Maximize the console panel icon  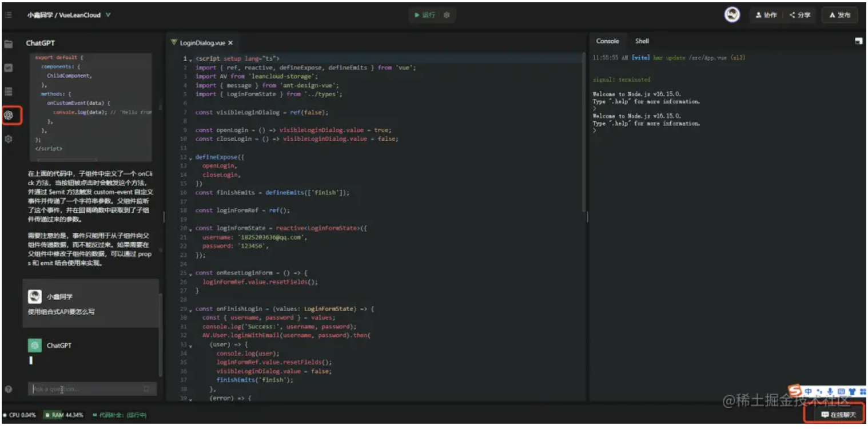tap(858, 41)
